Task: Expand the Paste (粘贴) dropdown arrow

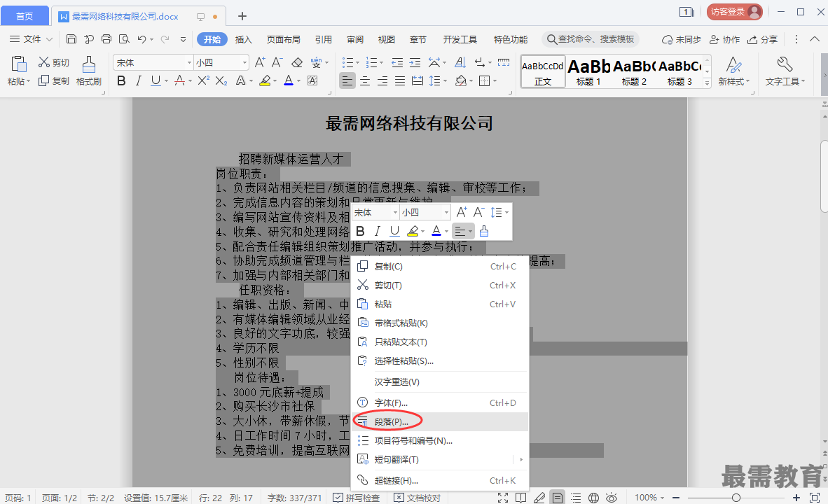Action: pos(28,81)
